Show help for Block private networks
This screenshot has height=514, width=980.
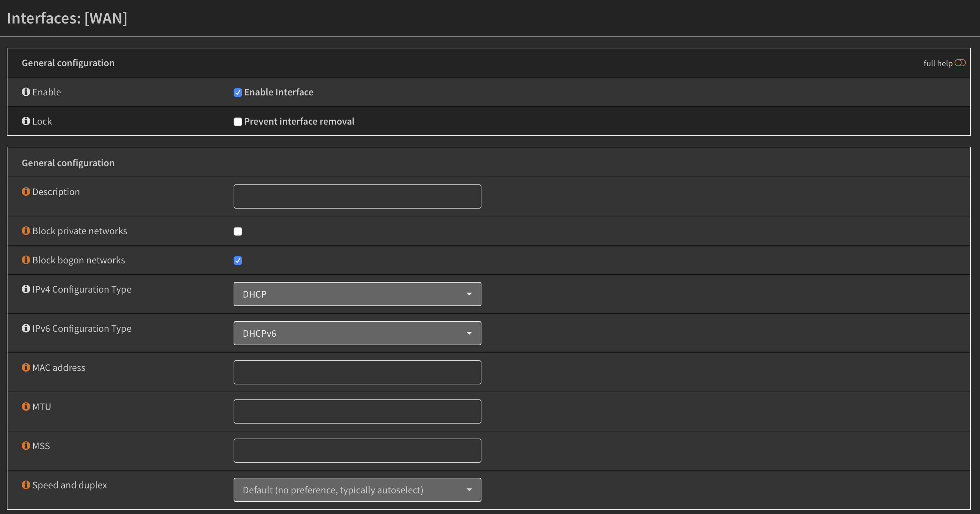26,230
